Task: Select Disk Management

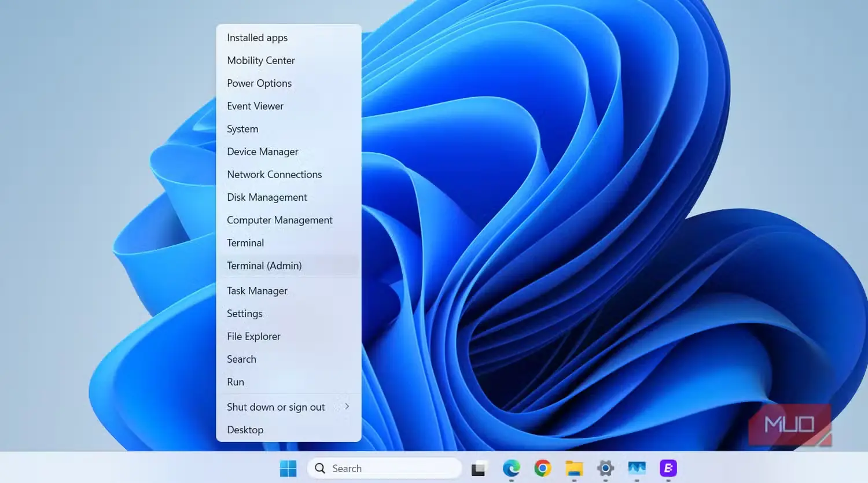Action: click(x=289, y=197)
